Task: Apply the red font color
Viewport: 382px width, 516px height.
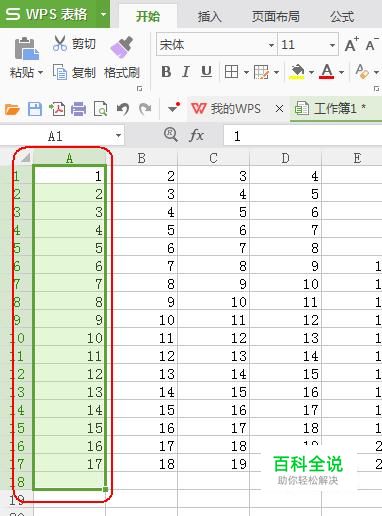Action: click(327, 72)
